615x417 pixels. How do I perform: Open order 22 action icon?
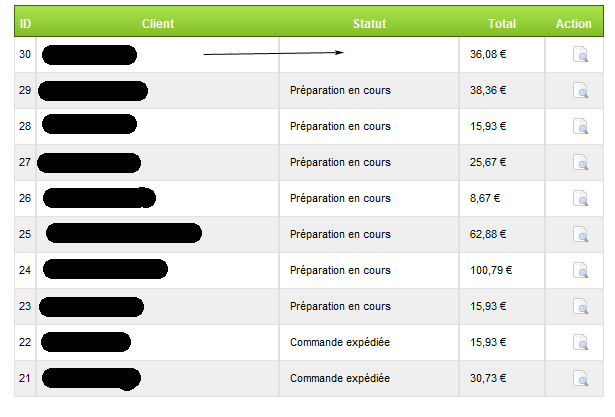point(580,343)
